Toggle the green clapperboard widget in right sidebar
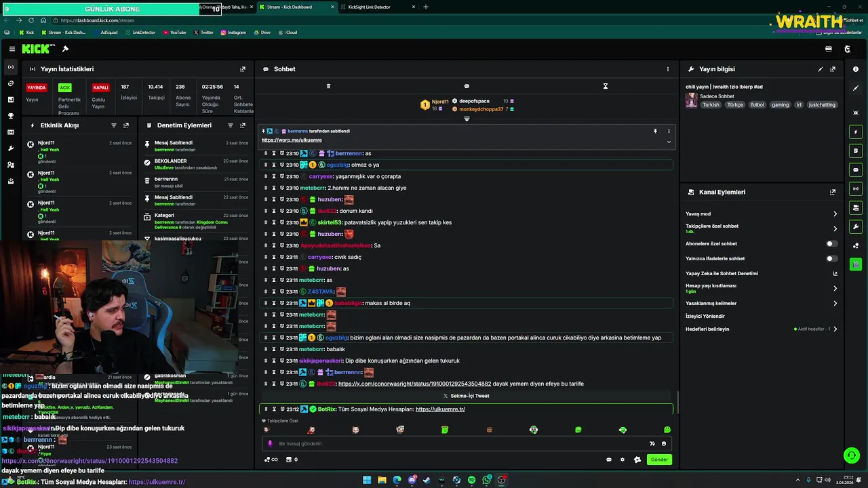The height and width of the screenshot is (488, 868). tap(856, 264)
